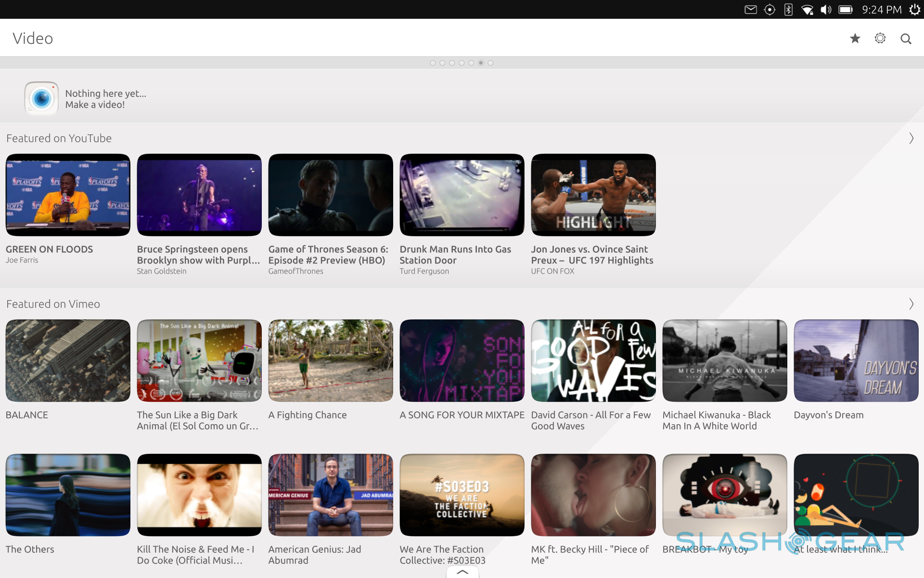
Task: Open the 9:24 PM clock indicator
Action: coord(881,10)
